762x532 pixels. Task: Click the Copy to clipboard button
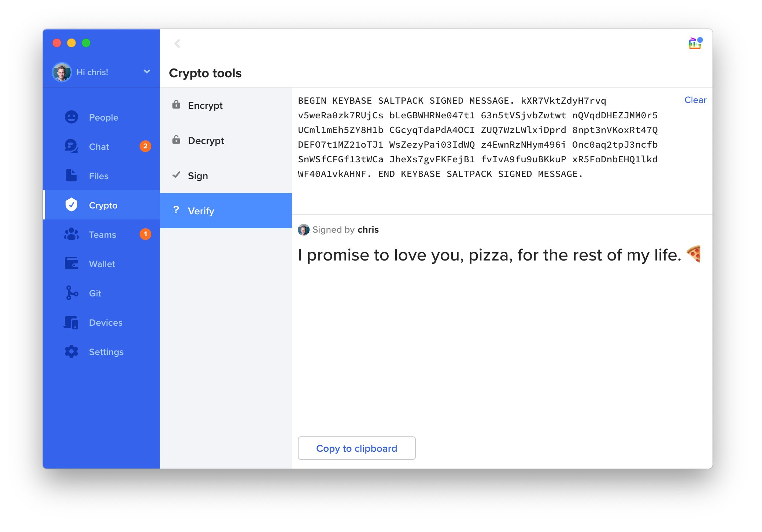tap(356, 448)
